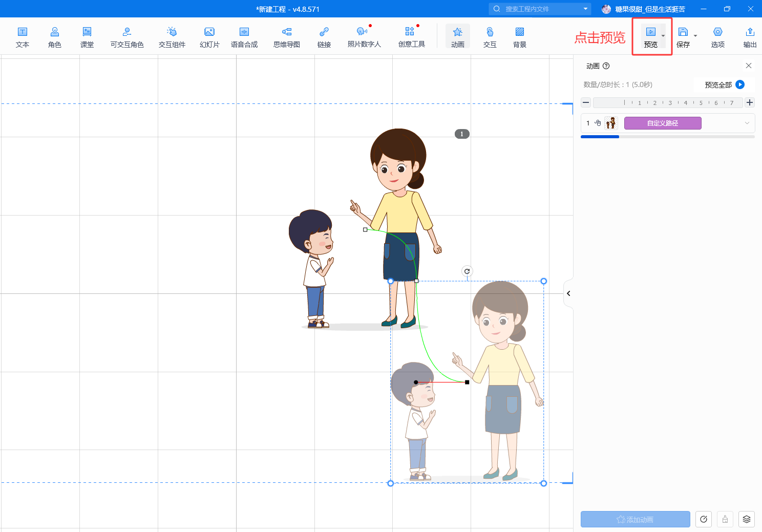Open the layers icon in animation panel
Image resolution: width=762 pixels, height=532 pixels.
[747, 519]
